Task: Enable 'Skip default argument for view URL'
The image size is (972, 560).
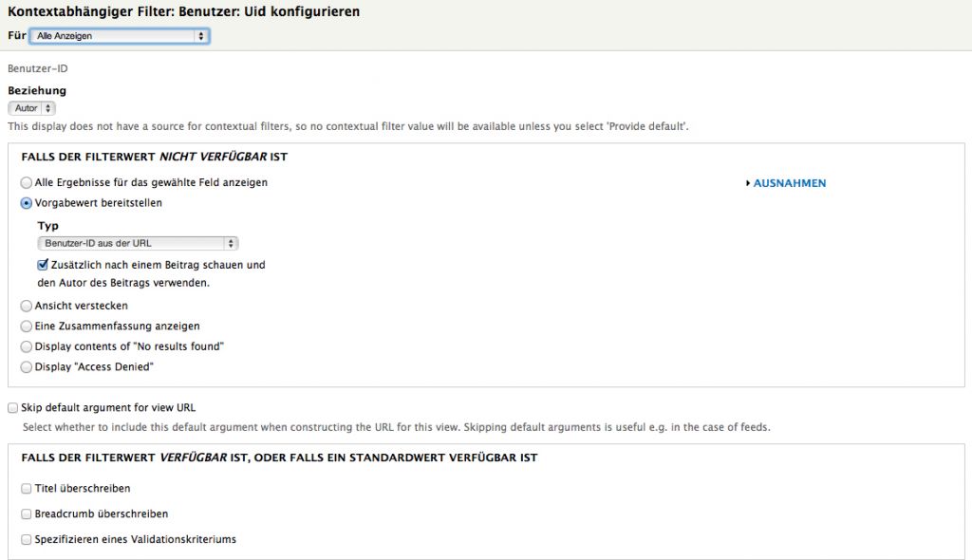Action: [13, 408]
